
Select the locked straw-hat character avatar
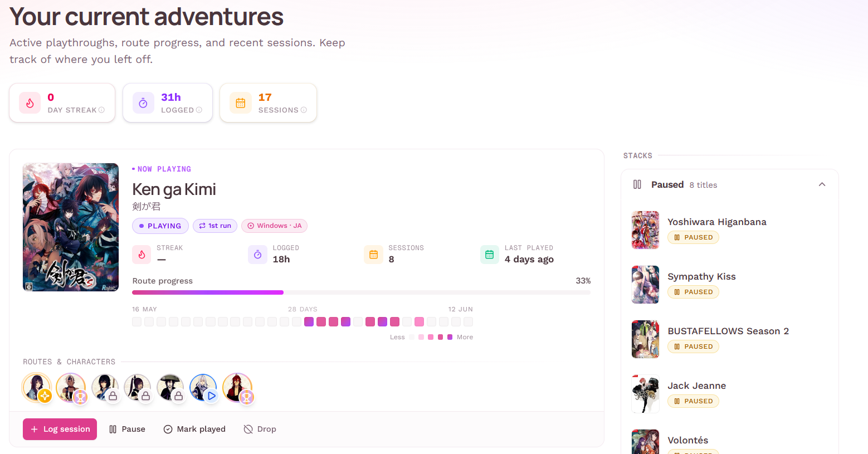[170, 387]
